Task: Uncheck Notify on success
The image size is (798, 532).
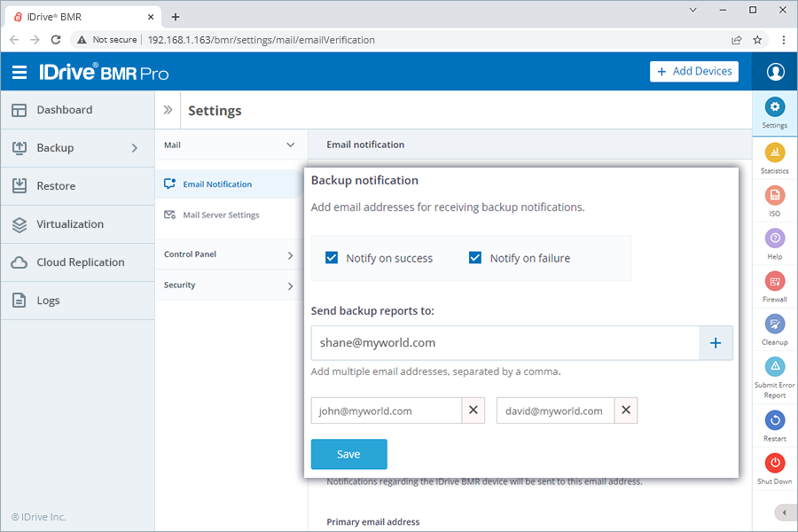Action: (x=332, y=257)
